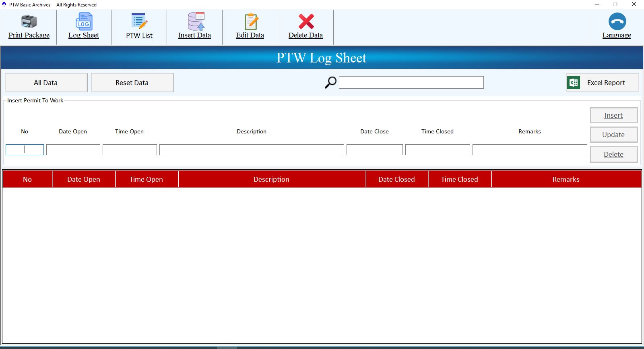Click the Date Close input field
This screenshot has height=349, width=644.
tap(375, 150)
